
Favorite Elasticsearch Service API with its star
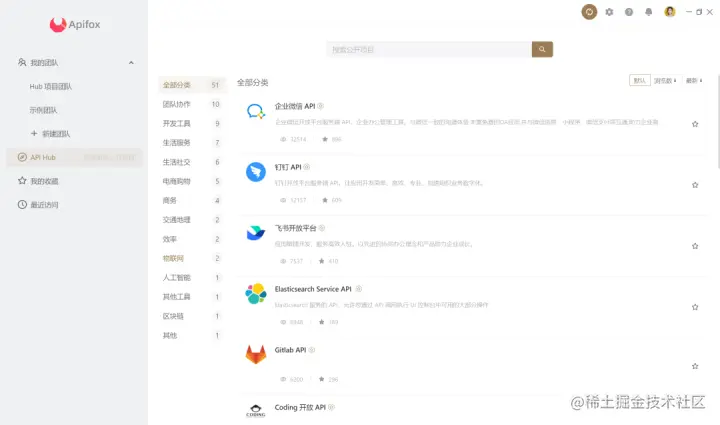(695, 307)
